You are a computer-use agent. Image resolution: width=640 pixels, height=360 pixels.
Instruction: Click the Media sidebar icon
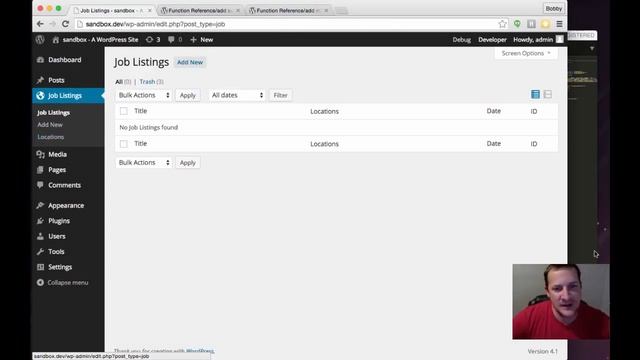40,154
